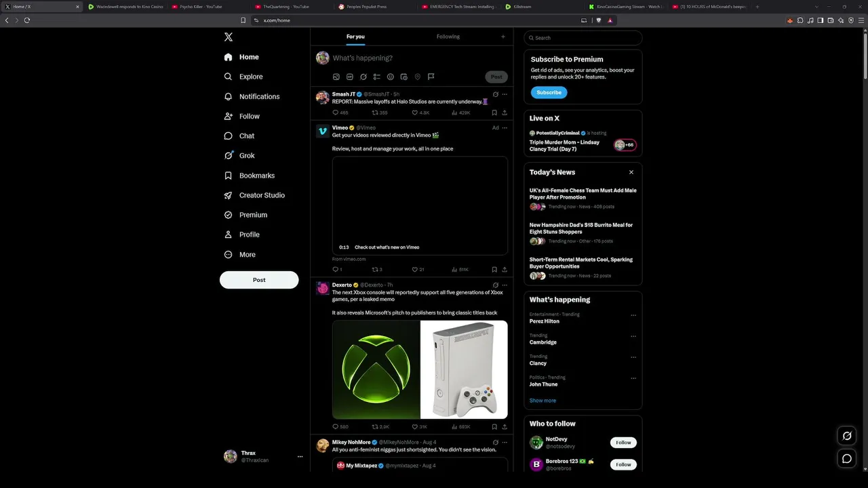Click the X logo in the sidebar
Screen dimensions: 868x488
(229, 37)
